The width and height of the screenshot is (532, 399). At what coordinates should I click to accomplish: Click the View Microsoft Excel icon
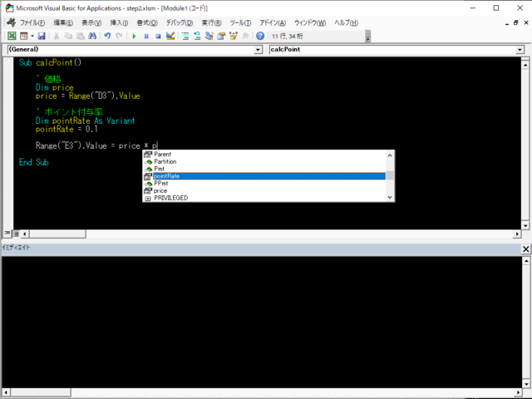point(12,37)
